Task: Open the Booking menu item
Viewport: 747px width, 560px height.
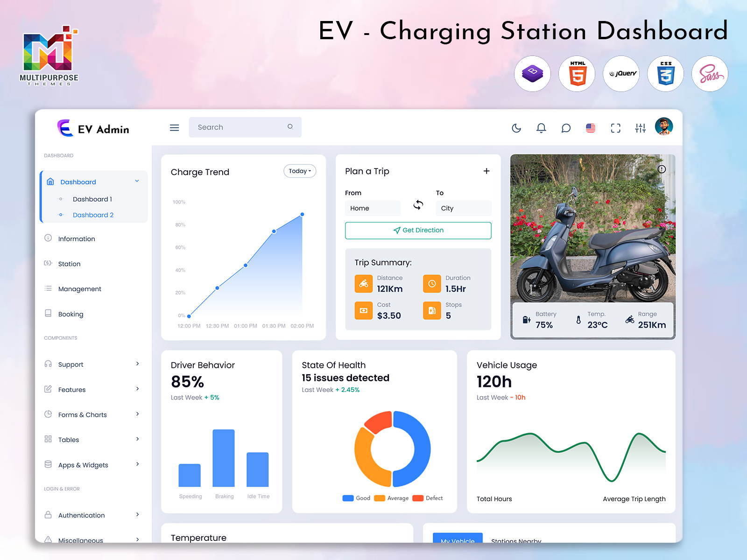Action: click(70, 315)
